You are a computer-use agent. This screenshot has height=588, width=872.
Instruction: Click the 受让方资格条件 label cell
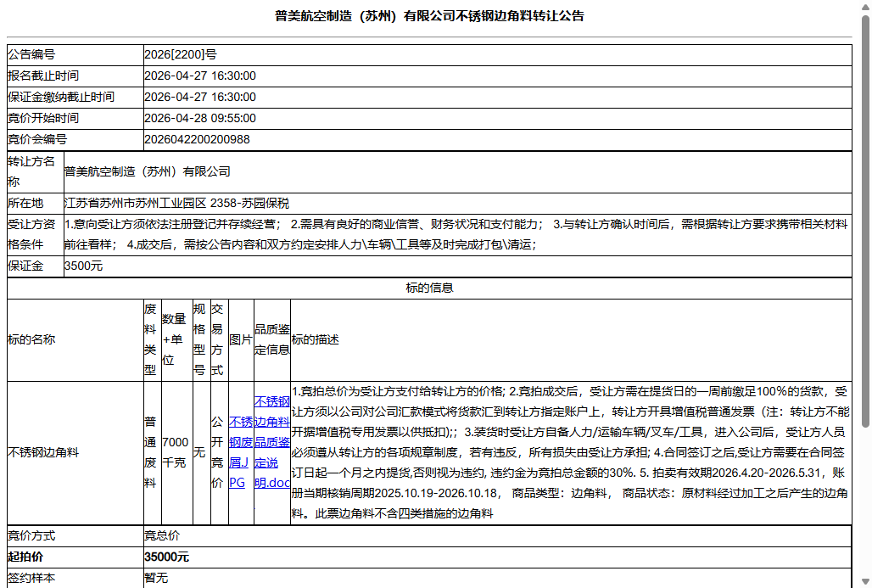[35, 235]
